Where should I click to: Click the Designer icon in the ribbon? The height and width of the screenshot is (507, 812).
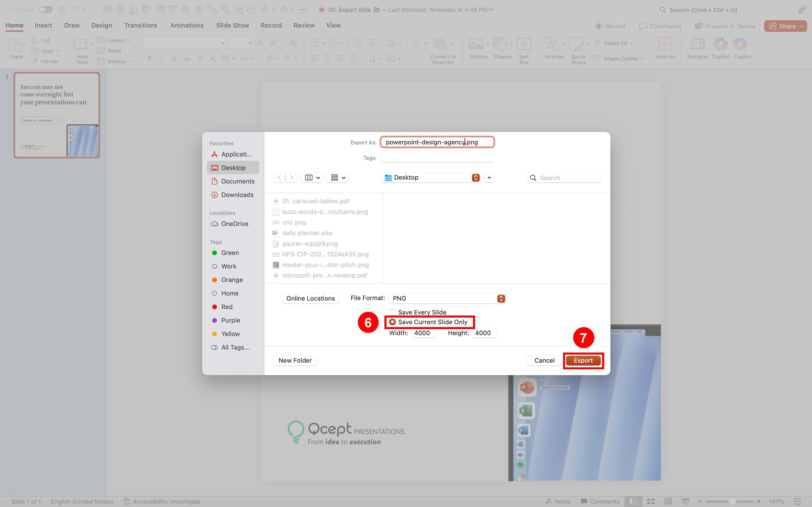[x=697, y=44]
